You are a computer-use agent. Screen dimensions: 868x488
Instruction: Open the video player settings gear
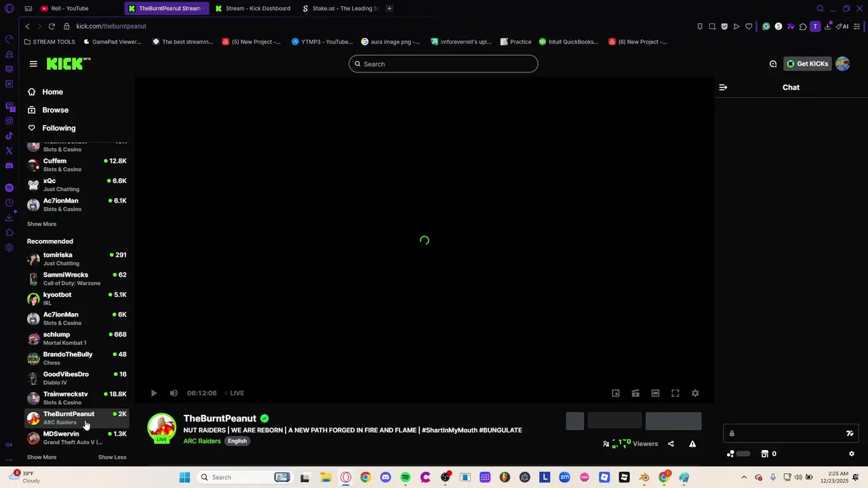695,393
